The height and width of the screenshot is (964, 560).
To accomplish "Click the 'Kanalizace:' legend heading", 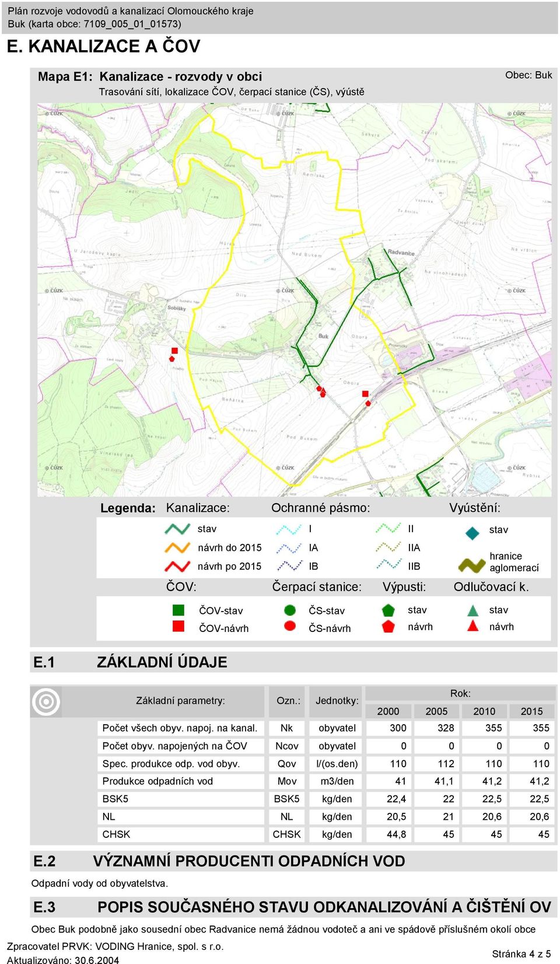I will (x=198, y=508).
